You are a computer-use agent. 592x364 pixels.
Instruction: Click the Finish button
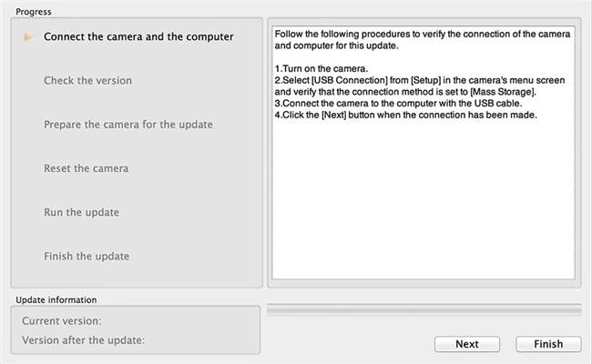(x=548, y=344)
